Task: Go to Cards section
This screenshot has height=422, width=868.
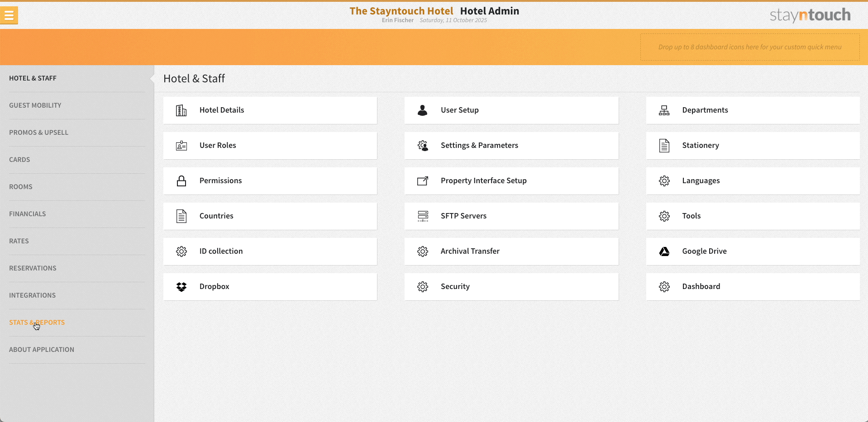Action: pyautogui.click(x=19, y=160)
